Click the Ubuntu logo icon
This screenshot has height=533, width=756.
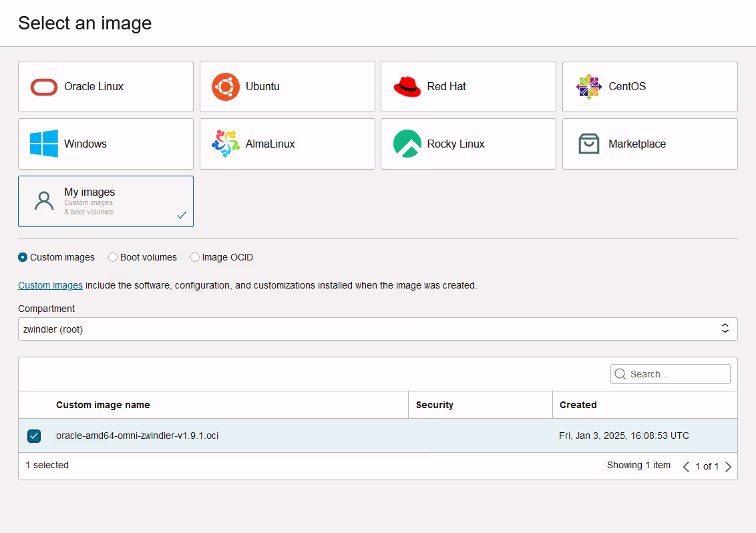[226, 87]
